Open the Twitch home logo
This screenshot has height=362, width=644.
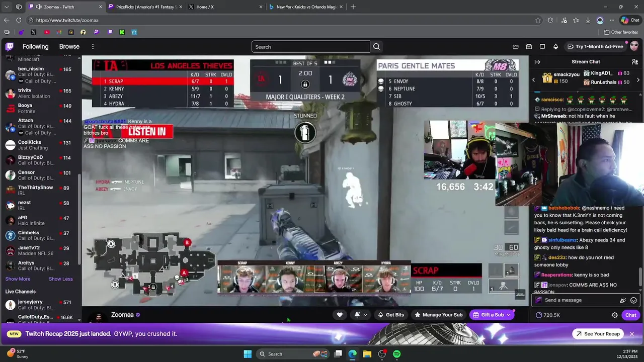point(9,47)
